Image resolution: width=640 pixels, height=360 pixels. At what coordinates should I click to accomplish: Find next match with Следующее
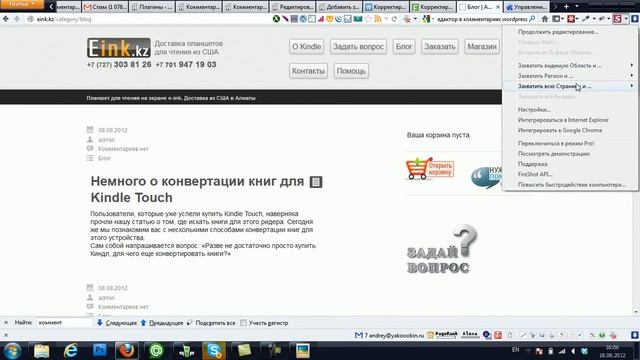click(117, 323)
